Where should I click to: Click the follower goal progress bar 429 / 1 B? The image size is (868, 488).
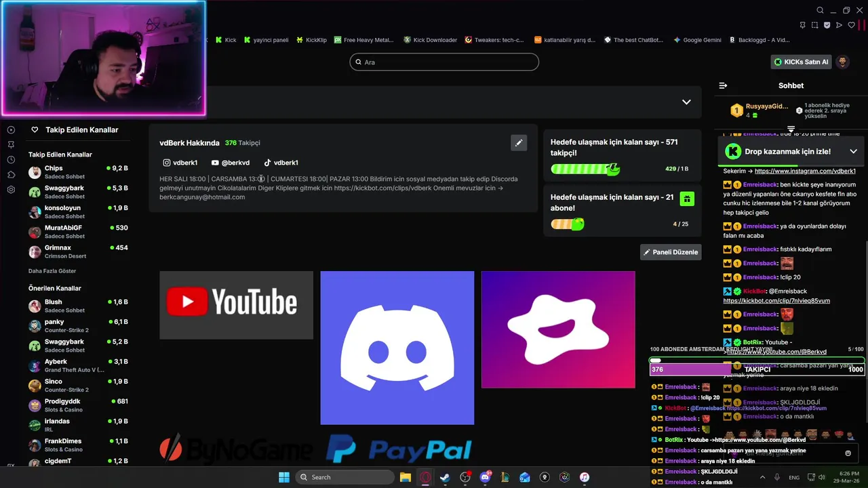[x=585, y=168]
